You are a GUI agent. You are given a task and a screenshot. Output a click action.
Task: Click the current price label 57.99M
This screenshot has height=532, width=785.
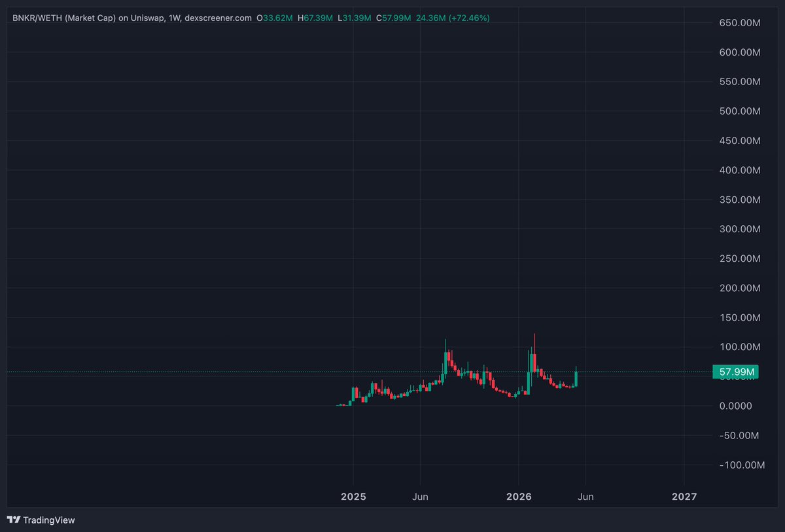(737, 372)
